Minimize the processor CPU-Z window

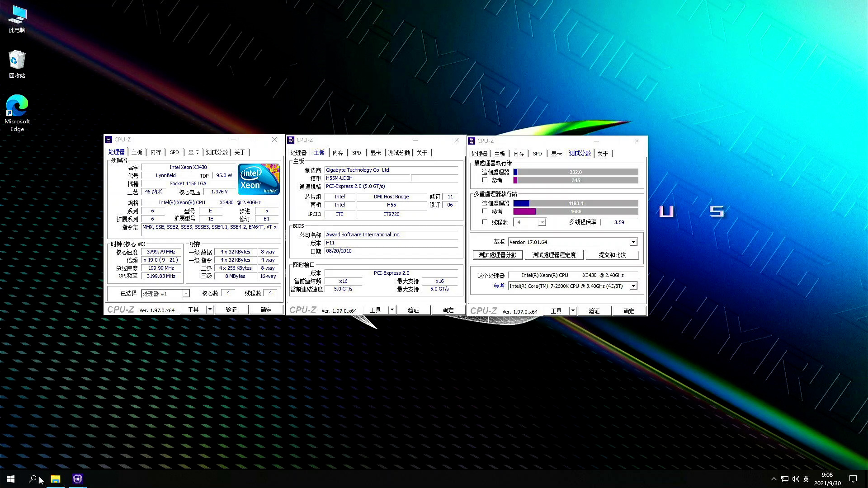233,140
